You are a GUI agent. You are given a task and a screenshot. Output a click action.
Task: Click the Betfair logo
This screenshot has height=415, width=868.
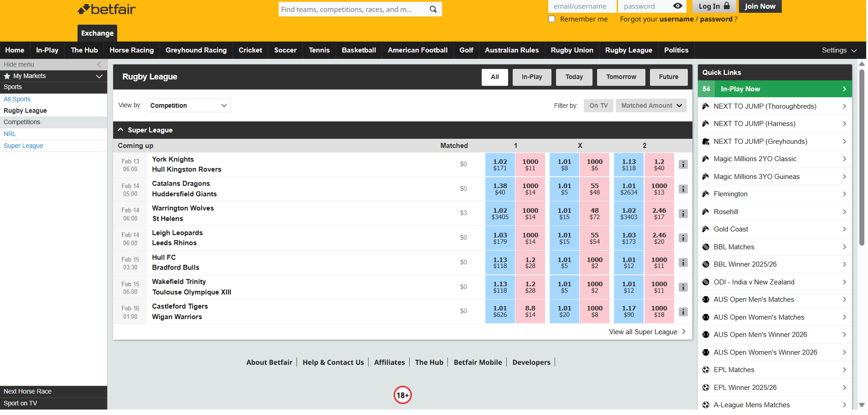pos(107,9)
